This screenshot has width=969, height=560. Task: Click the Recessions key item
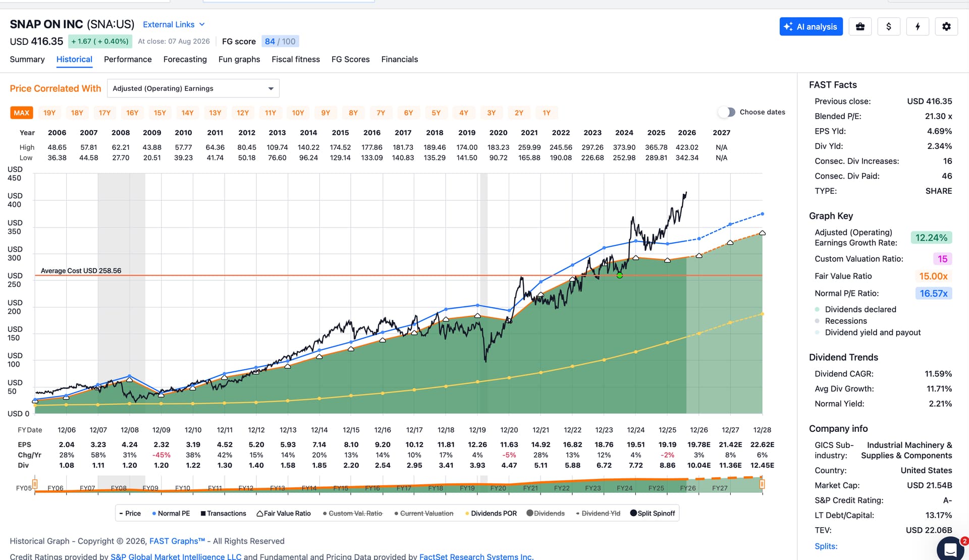841,321
